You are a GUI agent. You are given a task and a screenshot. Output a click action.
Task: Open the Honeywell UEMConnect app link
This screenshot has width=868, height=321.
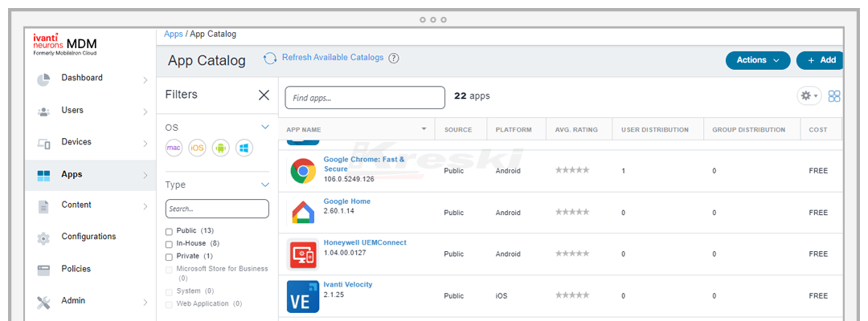pyautogui.click(x=365, y=242)
